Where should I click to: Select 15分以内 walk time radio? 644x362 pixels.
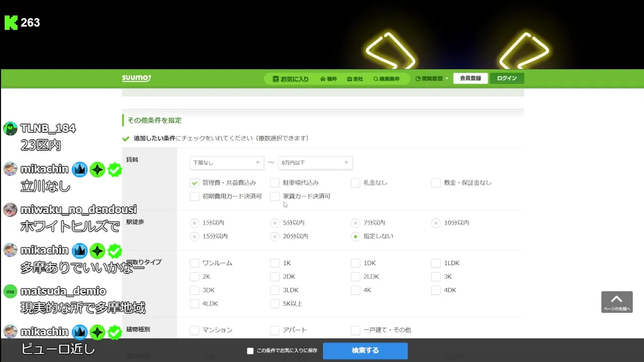[x=195, y=236]
